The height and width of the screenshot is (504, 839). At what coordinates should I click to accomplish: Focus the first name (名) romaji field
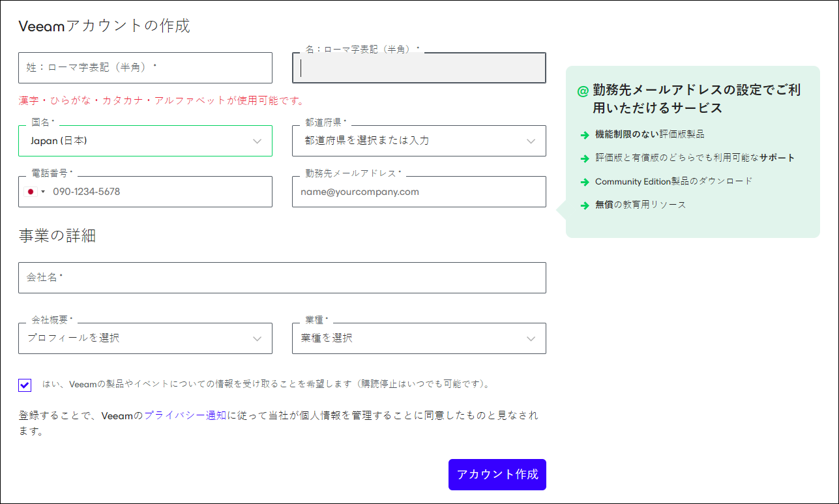419,68
